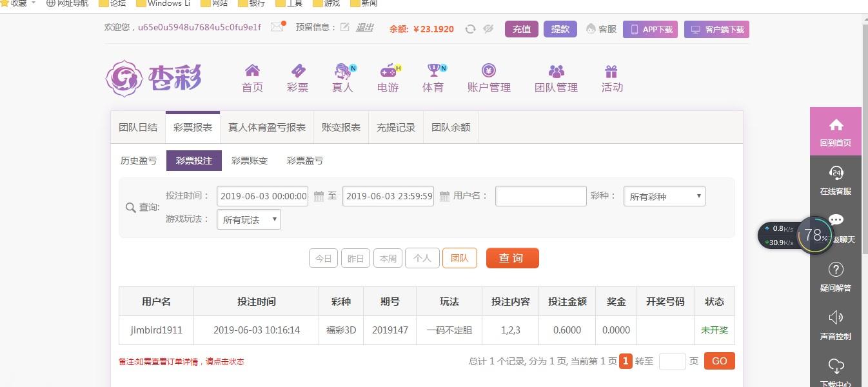The height and width of the screenshot is (387, 868).
Task: Contact 客服 customer service in top bar
Action: [601, 29]
